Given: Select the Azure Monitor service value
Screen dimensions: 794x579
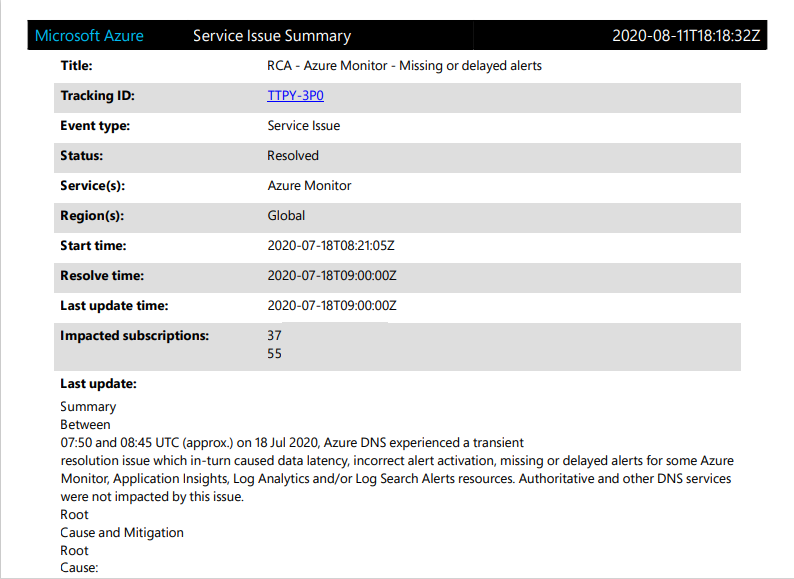Looking at the screenshot, I should 309,186.
